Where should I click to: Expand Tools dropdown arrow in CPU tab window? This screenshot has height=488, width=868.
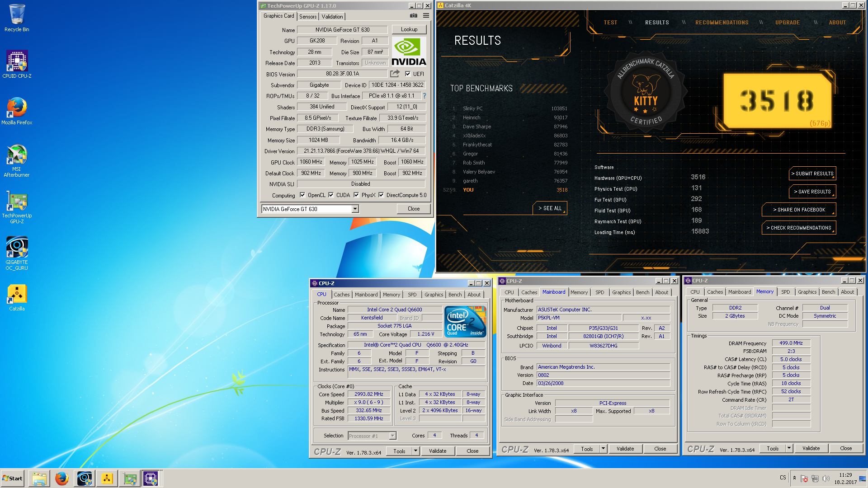coord(415,451)
